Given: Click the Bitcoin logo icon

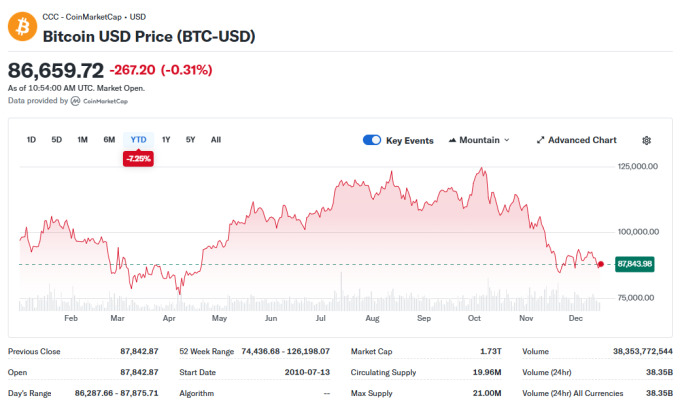Looking at the screenshot, I should (22, 27).
